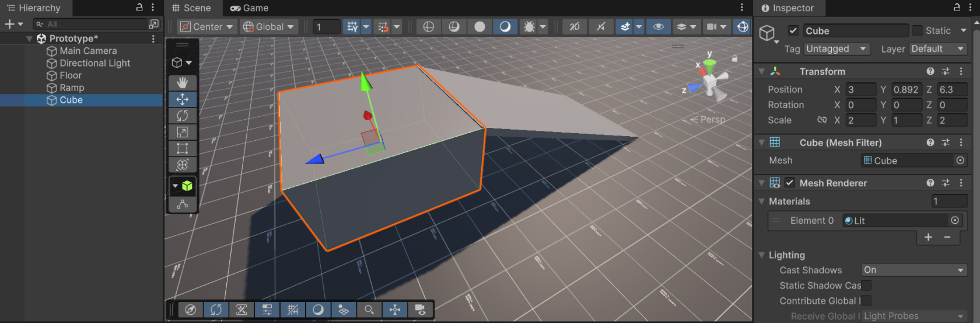This screenshot has width=980, height=323.
Task: Open the Cast Shadows On dropdown
Action: (915, 270)
